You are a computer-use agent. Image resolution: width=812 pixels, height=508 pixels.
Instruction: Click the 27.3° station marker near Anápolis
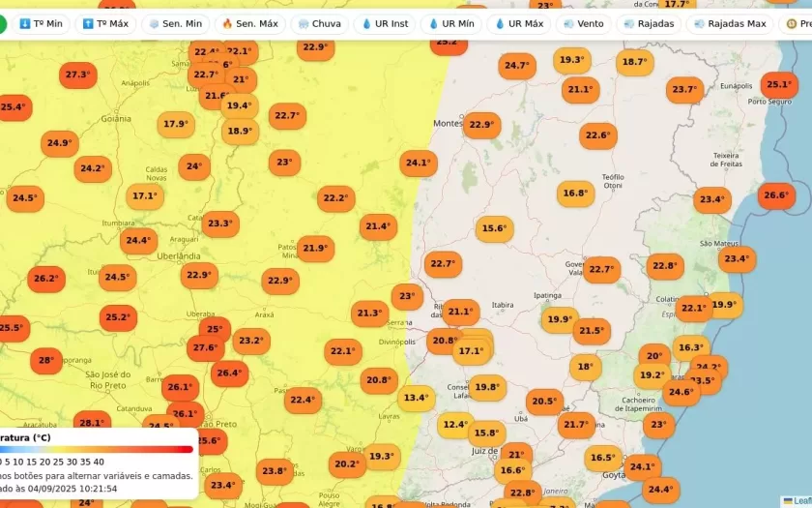76,75
